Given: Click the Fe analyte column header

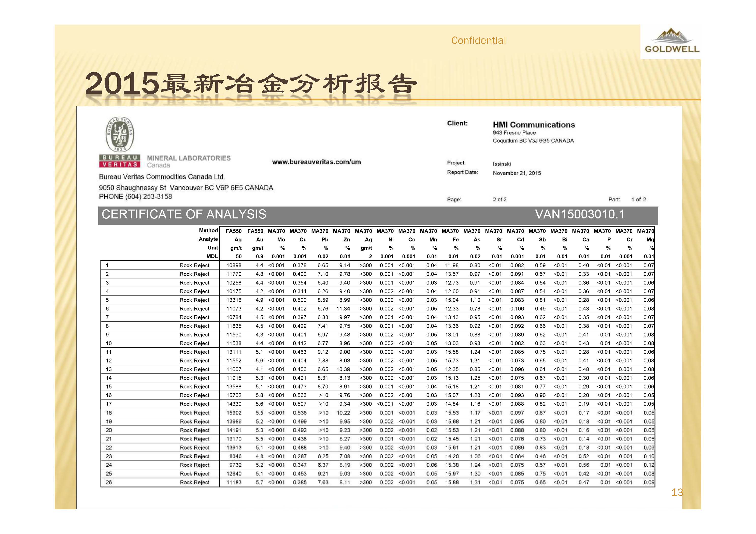Looking at the screenshot, I should click(455, 240).
